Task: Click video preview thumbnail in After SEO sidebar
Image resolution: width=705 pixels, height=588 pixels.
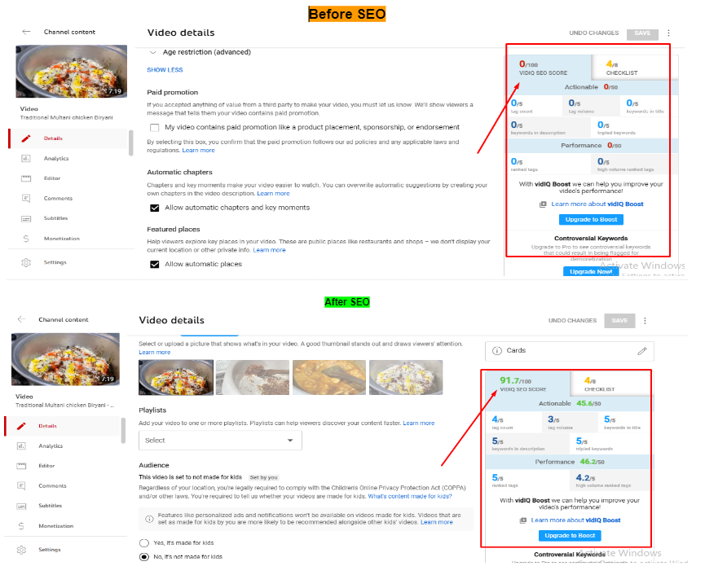Action: (x=66, y=359)
